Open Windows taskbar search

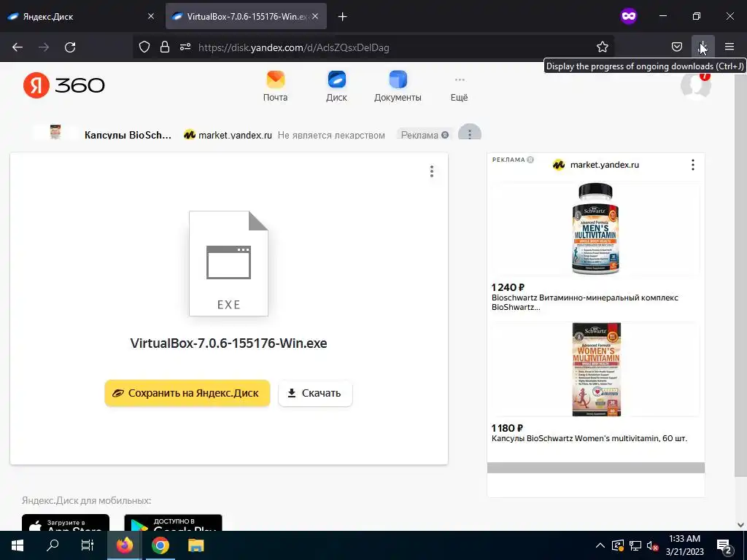53,545
